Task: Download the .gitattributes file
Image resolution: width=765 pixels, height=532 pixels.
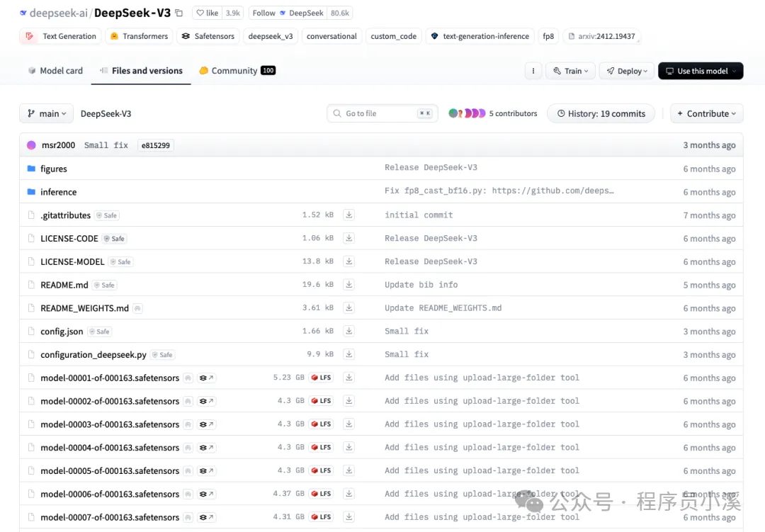Action: click(348, 215)
